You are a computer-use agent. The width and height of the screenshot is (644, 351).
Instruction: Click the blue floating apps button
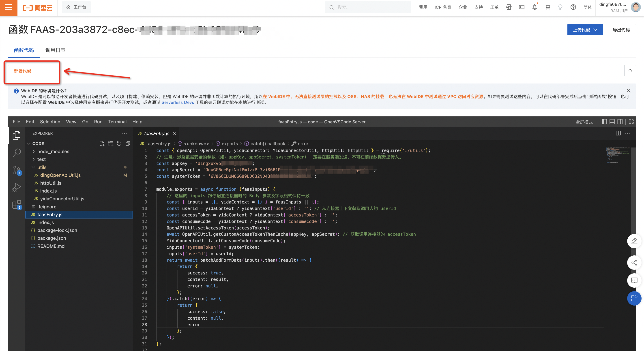click(634, 298)
